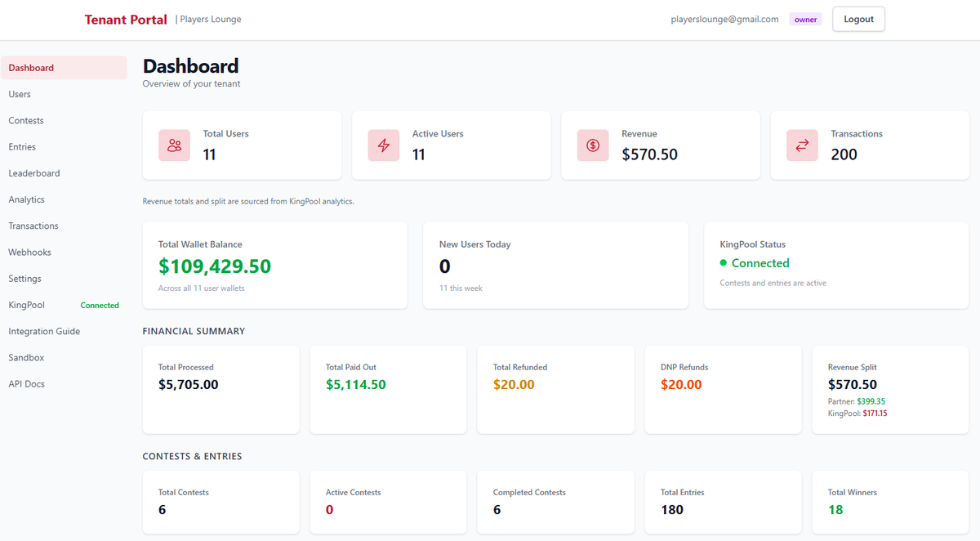Select the Active Users card
The height and width of the screenshot is (541, 980).
tap(451, 145)
